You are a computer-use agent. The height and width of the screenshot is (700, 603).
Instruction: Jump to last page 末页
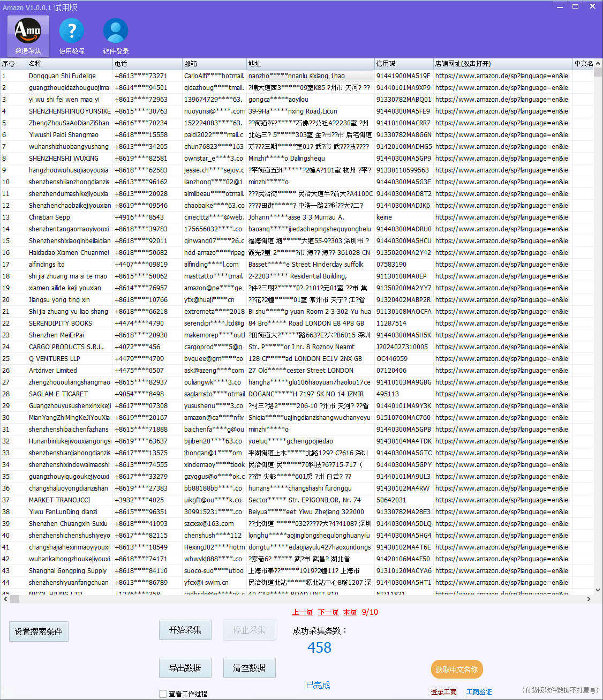pos(350,612)
